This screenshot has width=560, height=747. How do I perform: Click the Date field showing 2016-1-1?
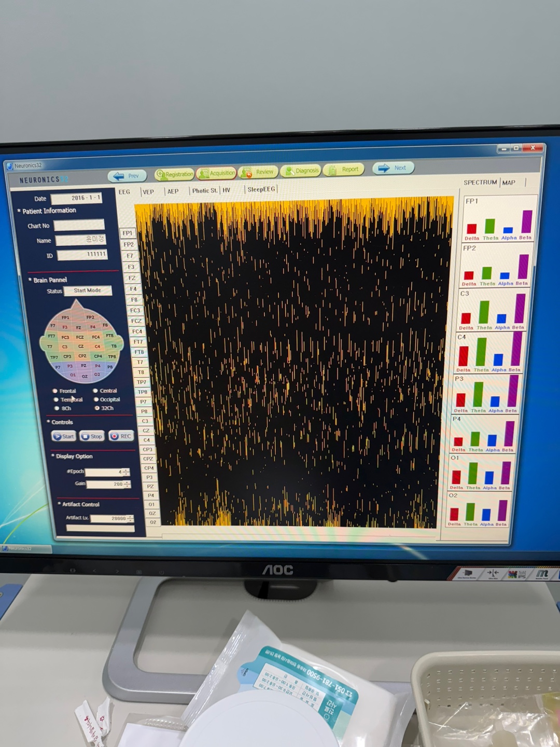(76, 198)
